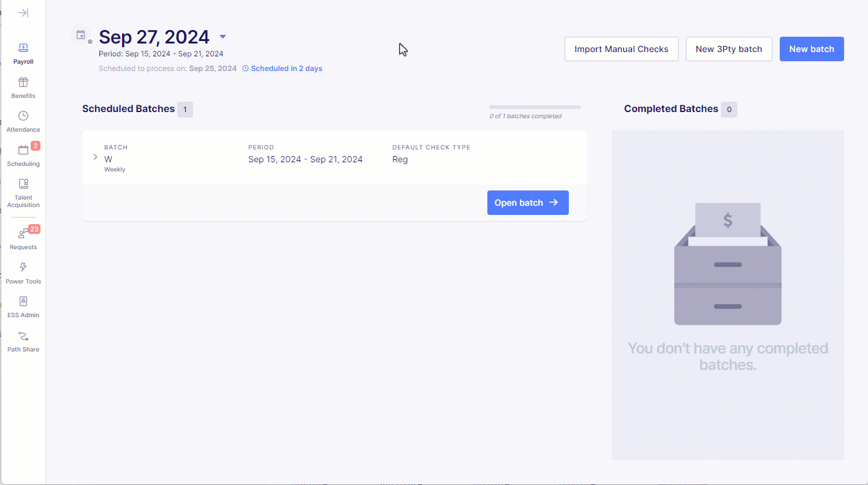Open Power Tools lightning icon

tap(23, 268)
